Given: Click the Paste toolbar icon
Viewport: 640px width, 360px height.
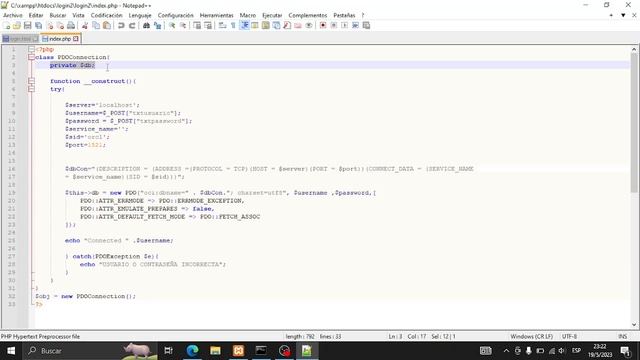Looking at the screenshot, I should [x=107, y=26].
